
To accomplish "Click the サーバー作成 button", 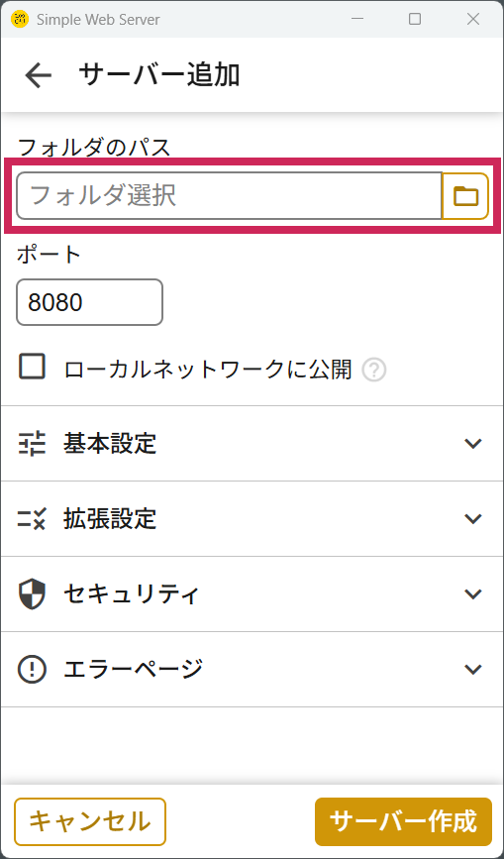I will [403, 821].
